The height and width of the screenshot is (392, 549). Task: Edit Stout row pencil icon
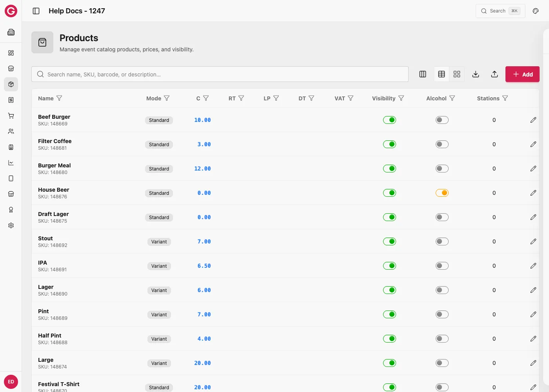coord(533,241)
